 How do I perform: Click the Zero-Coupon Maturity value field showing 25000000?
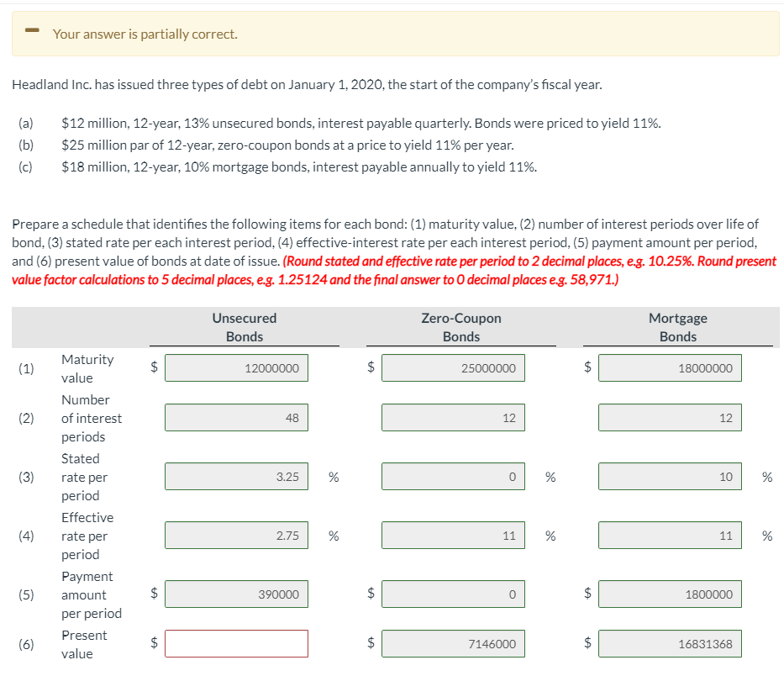453,367
